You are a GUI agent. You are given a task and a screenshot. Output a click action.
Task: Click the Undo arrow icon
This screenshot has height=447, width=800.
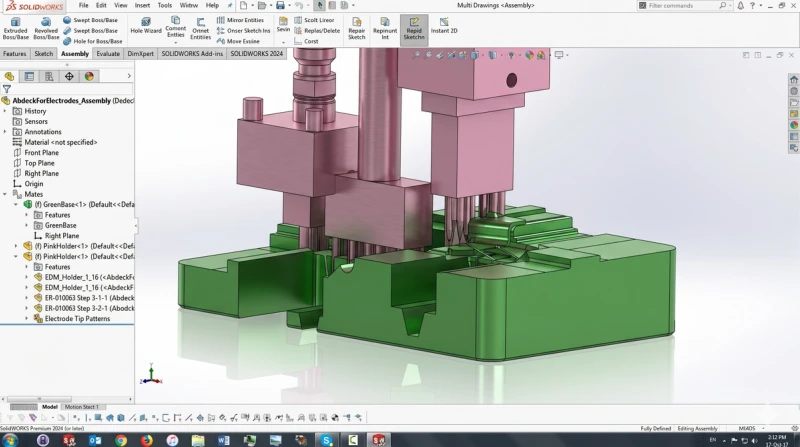tap(298, 6)
